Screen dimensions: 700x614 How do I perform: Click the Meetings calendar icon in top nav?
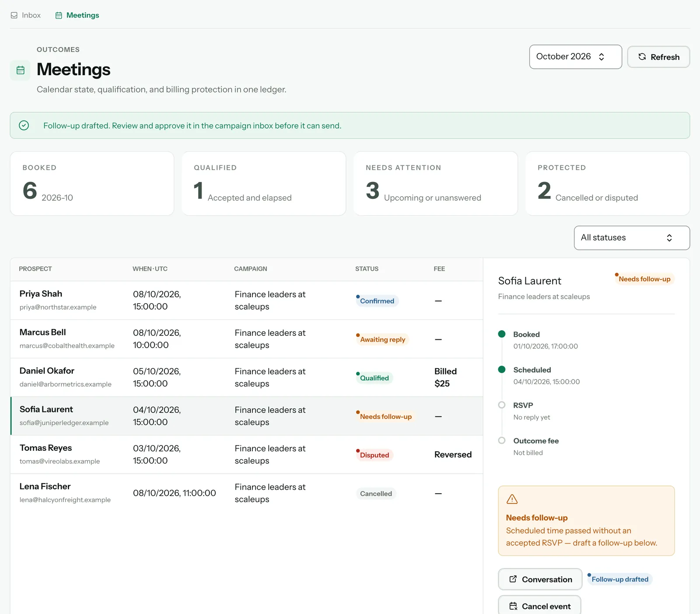[59, 15]
